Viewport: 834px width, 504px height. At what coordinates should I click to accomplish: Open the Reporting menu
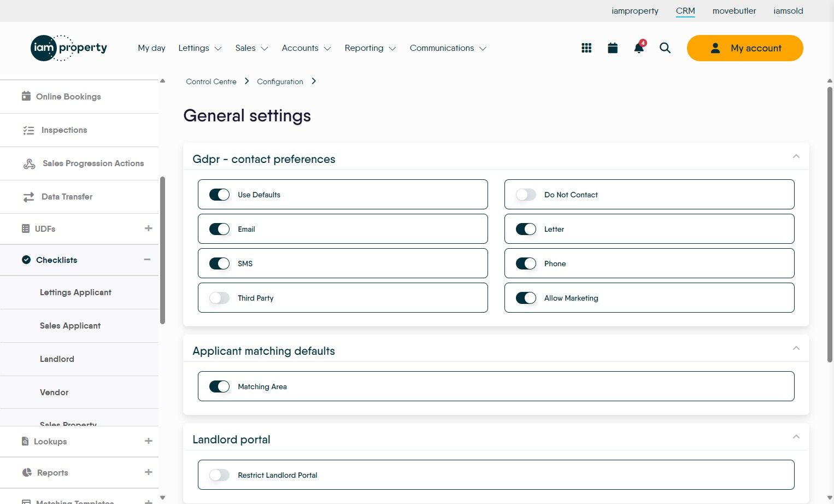(x=370, y=48)
